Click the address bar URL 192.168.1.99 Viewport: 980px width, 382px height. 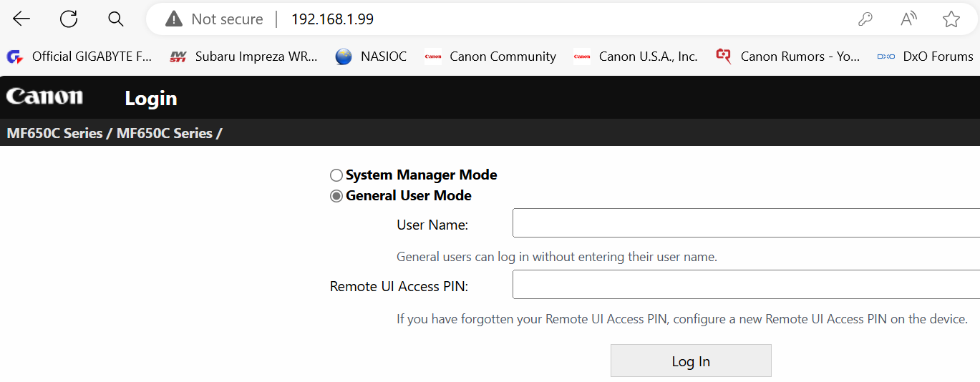[x=332, y=19]
